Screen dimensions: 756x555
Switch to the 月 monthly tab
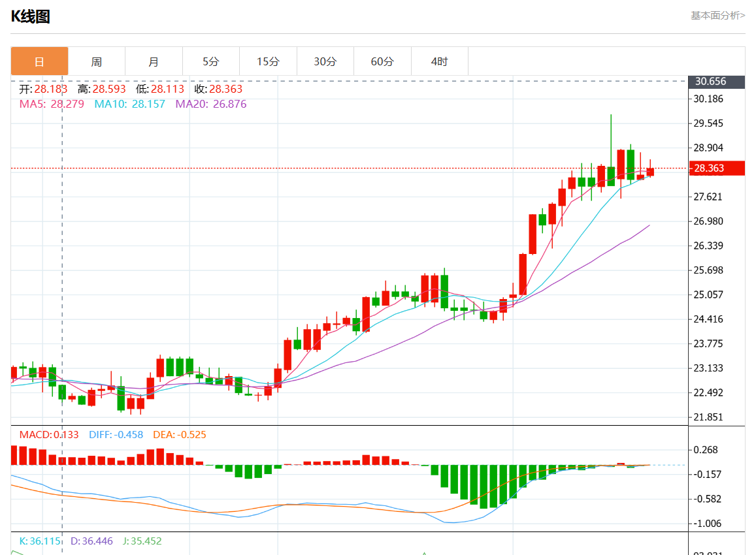click(154, 61)
